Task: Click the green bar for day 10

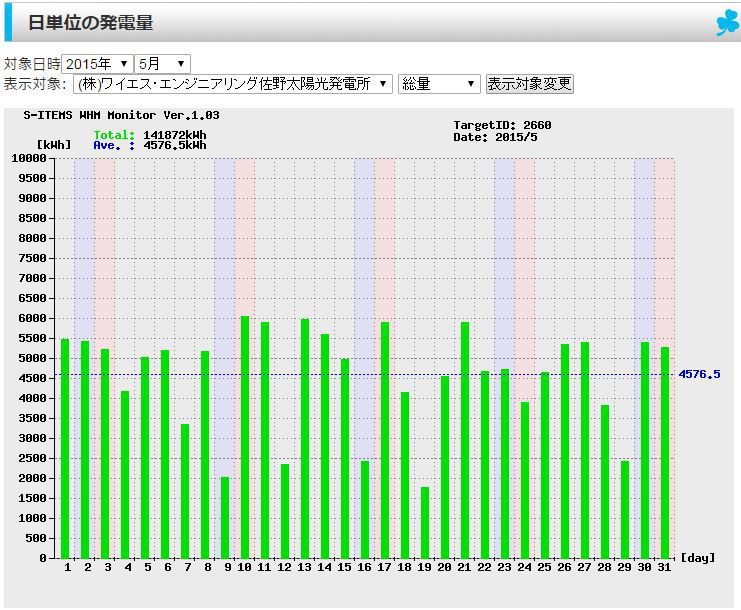Action: tap(245, 437)
